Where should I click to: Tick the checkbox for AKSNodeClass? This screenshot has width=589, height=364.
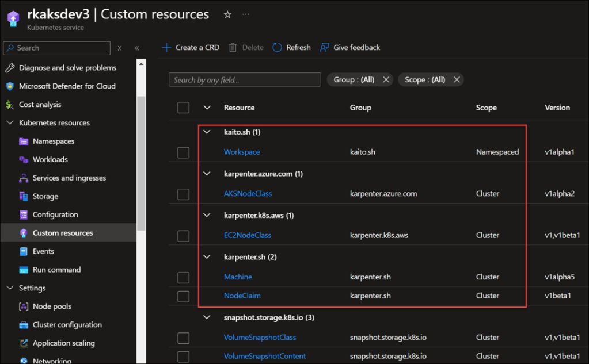click(x=183, y=194)
